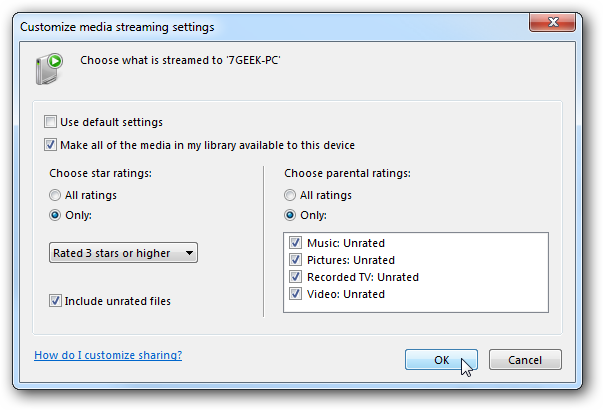Toggle Include unrated files checkbox
Image resolution: width=603 pixels, height=410 pixels.
coord(55,301)
